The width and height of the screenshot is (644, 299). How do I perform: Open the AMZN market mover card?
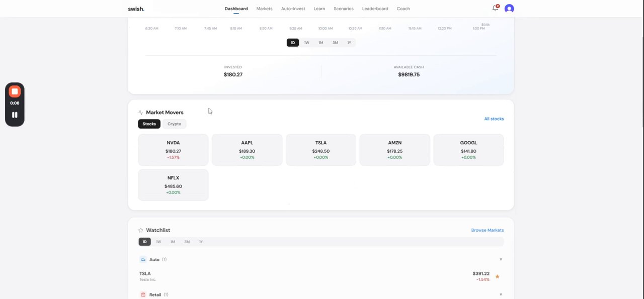[395, 150]
